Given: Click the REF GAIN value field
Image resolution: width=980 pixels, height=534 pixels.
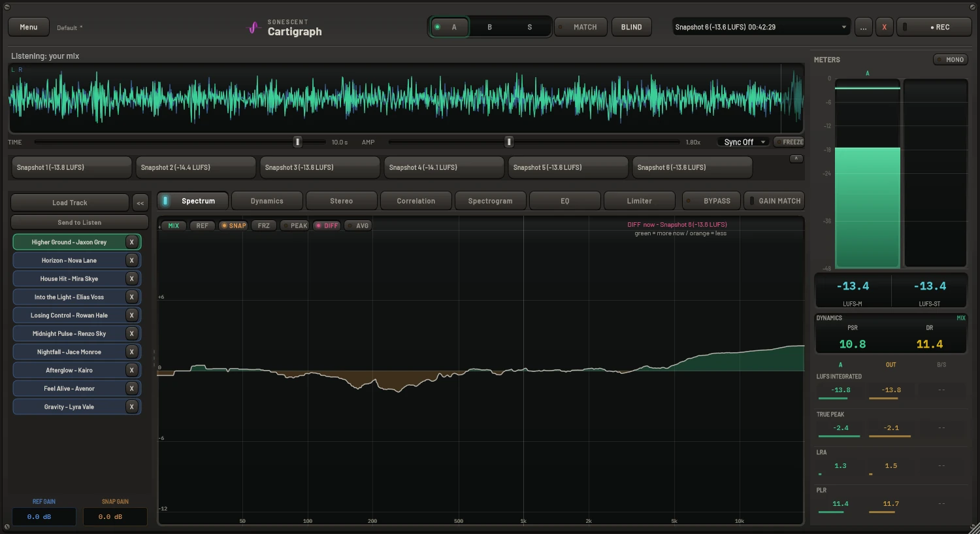Looking at the screenshot, I should [44, 516].
